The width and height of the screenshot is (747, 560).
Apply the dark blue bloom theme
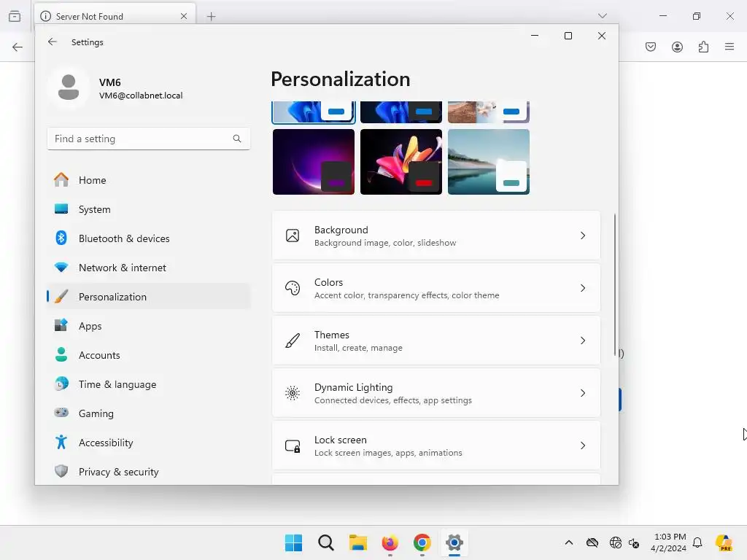point(401,112)
